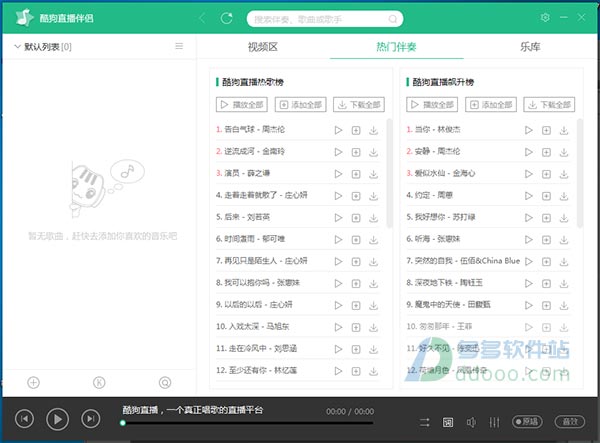Select song text 安静 - 周杰伦
This screenshot has height=443, width=600.
pyautogui.click(x=437, y=151)
